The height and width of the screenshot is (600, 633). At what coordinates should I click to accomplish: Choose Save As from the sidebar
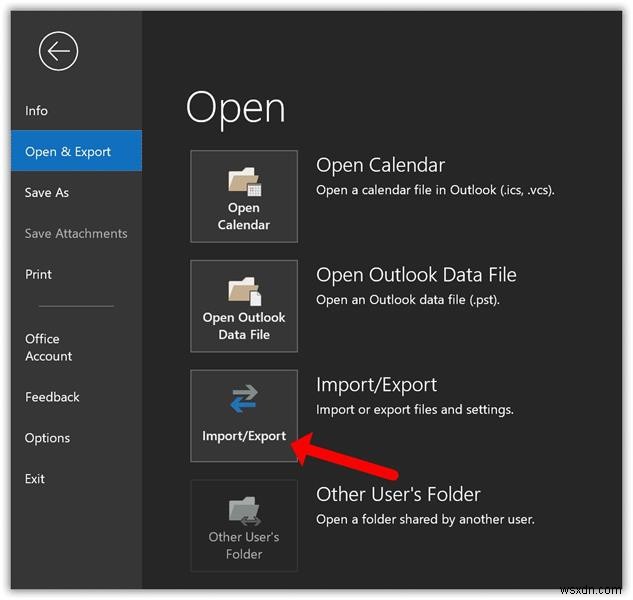pyautogui.click(x=47, y=193)
